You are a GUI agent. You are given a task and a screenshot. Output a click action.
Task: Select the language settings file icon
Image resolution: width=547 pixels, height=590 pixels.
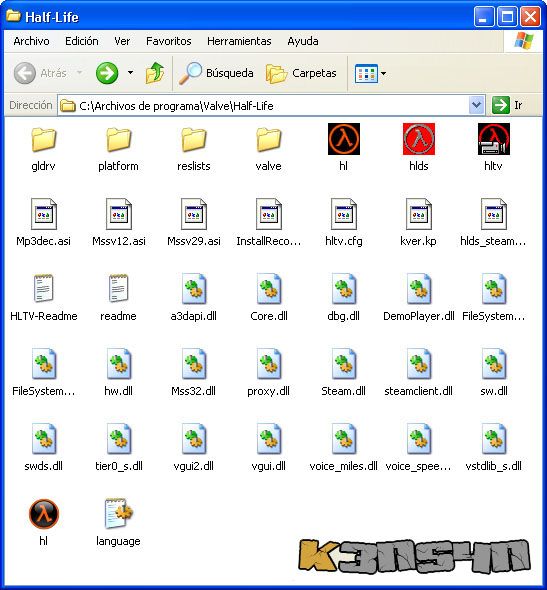[x=119, y=513]
